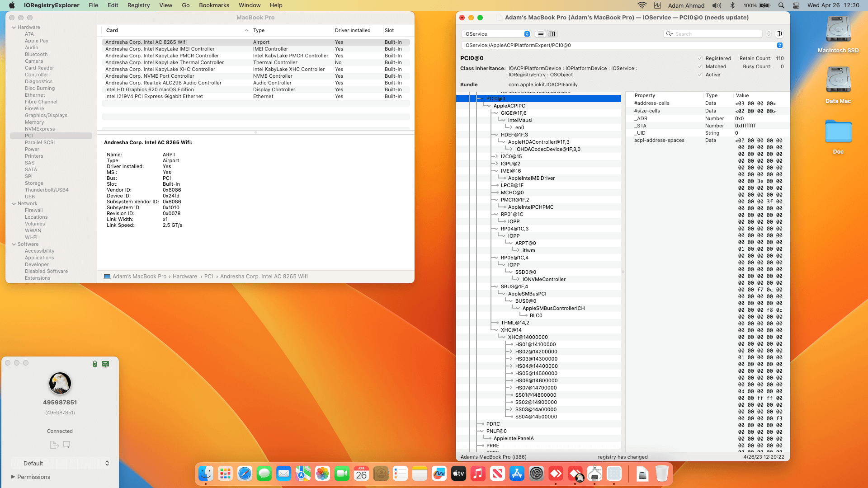Viewport: 868px width, 488px height.
Task: Click the eagle profile picture
Action: coord(60,383)
